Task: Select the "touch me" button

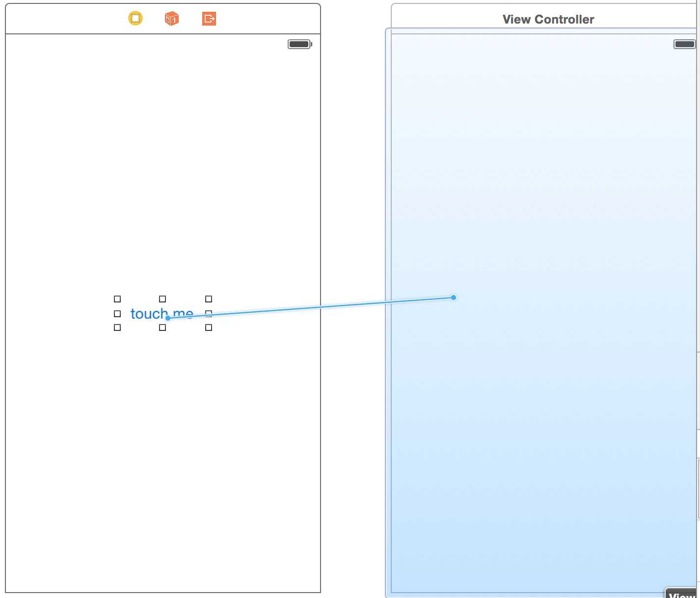Action: point(162,314)
